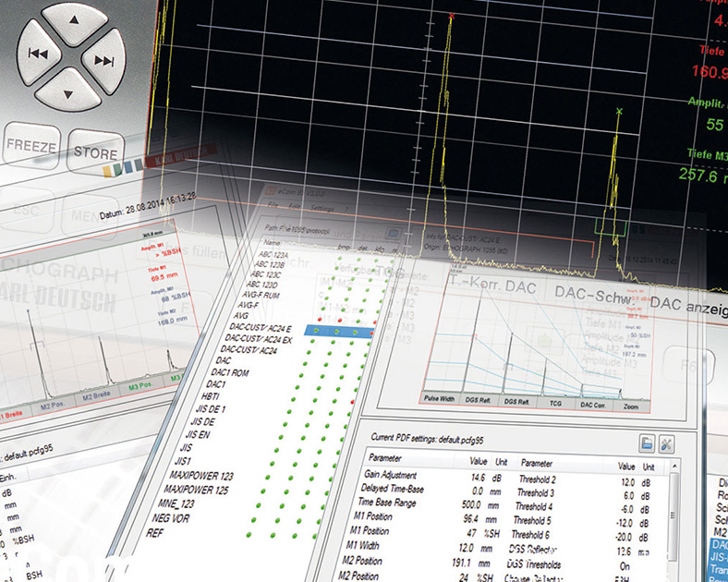Click the bmp column header in file list

pos(344,248)
